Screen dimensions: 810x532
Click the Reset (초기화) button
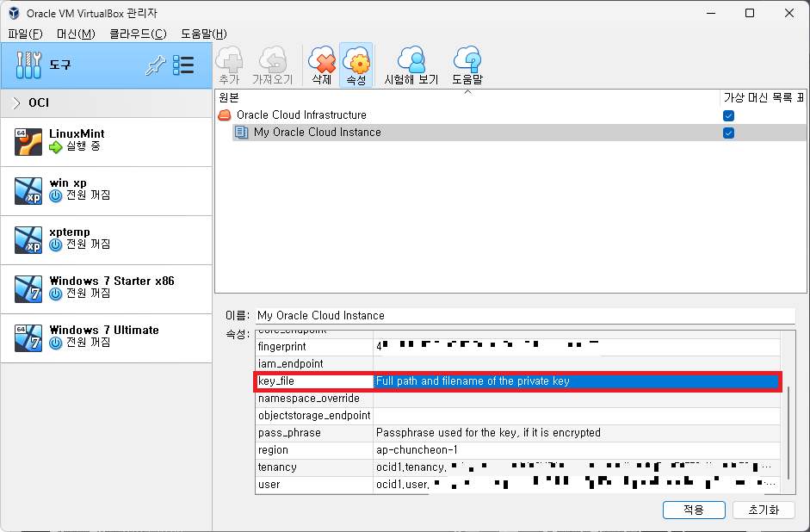coord(764,510)
